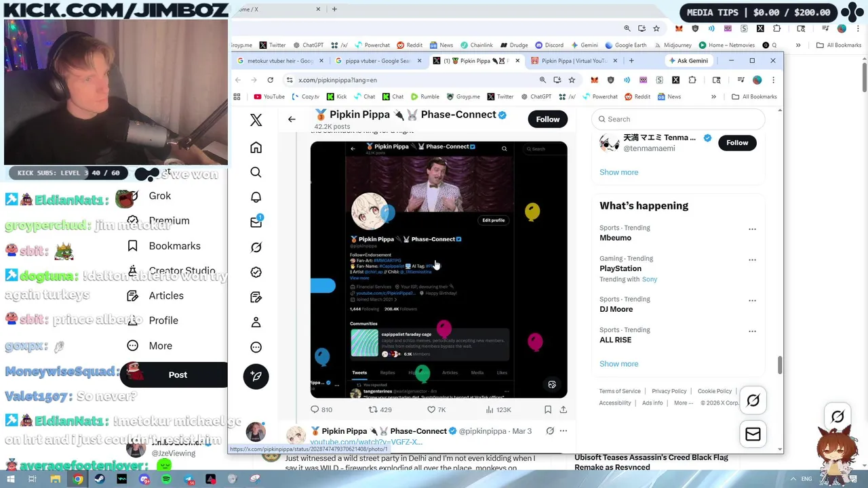Open X home from the X logo
This screenshot has height=488, width=868.
[256, 120]
